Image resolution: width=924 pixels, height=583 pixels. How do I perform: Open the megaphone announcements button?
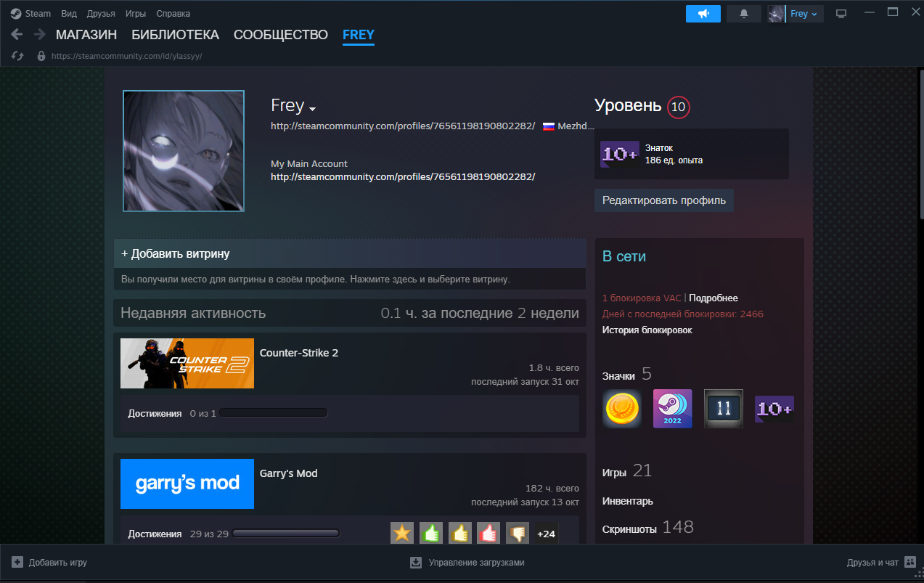pos(703,14)
